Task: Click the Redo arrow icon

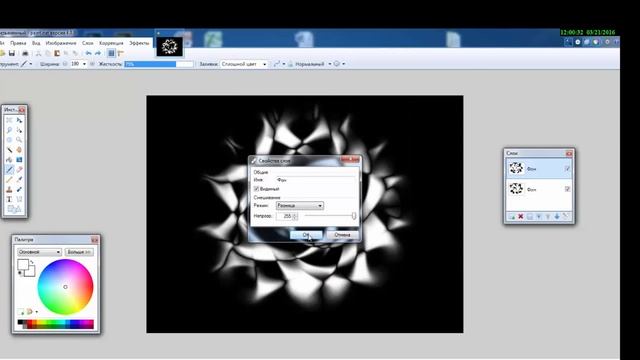Action: 98,53
